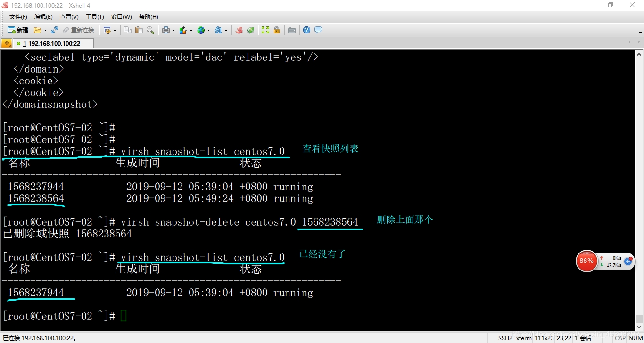Expand the color scheme dropdown arrow
This screenshot has height=343, width=644.
(x=191, y=30)
